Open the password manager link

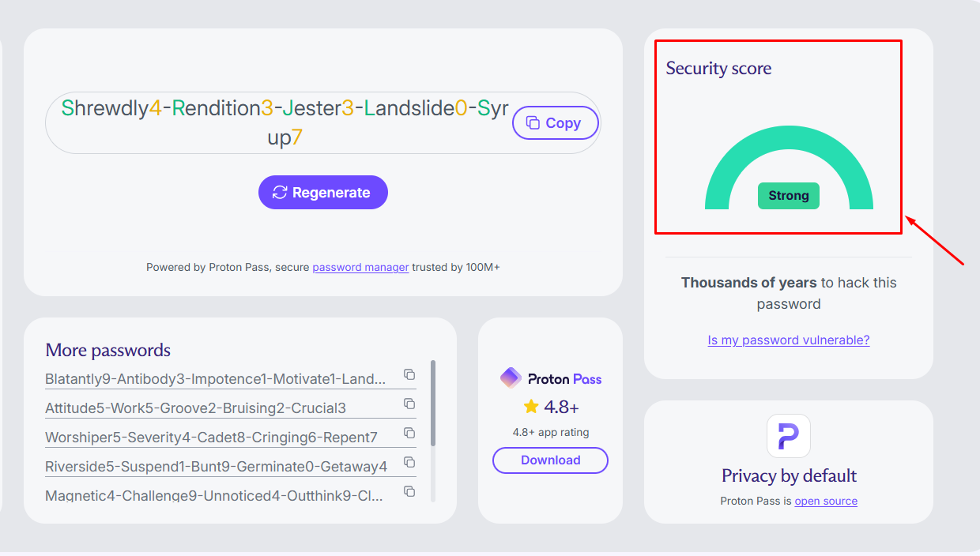pyautogui.click(x=360, y=267)
